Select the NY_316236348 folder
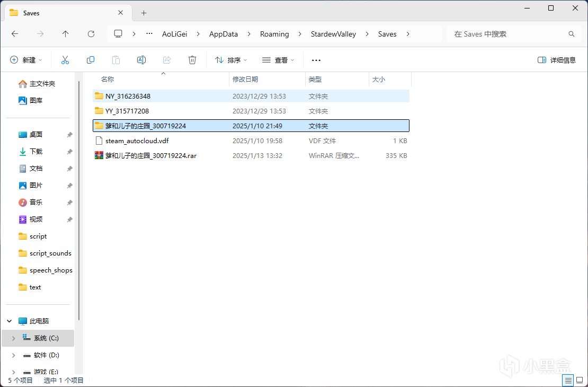The image size is (588, 387). point(251,96)
